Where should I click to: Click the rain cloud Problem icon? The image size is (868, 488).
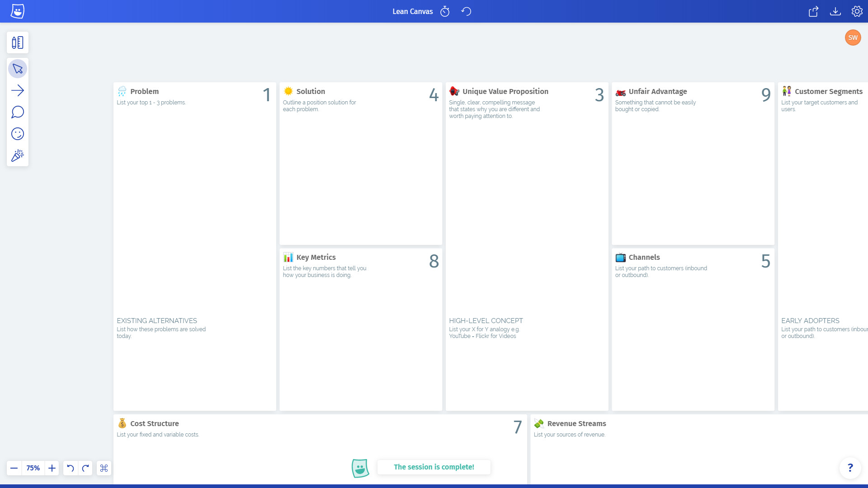point(122,91)
